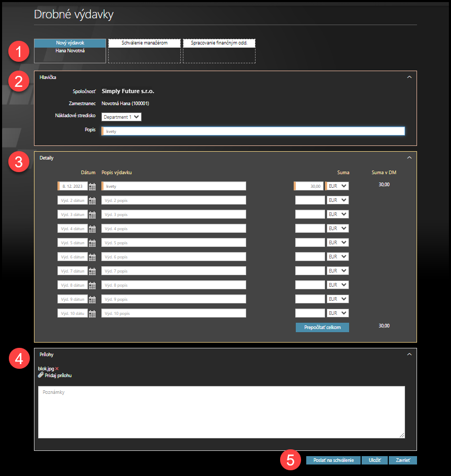This screenshot has width=451, height=476.
Task: Click the paperclip Pridaj prílohu icon
Action: pyautogui.click(x=41, y=375)
